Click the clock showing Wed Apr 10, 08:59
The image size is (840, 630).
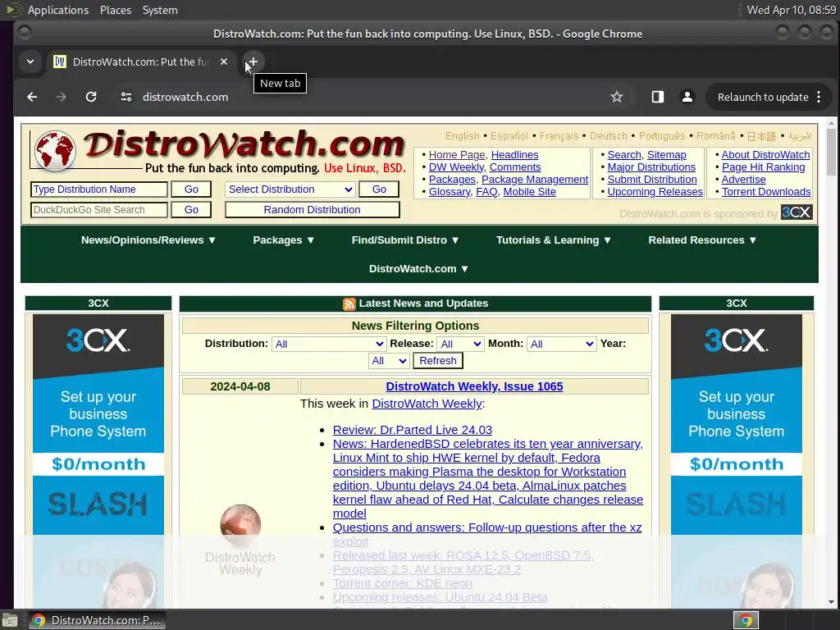click(792, 10)
